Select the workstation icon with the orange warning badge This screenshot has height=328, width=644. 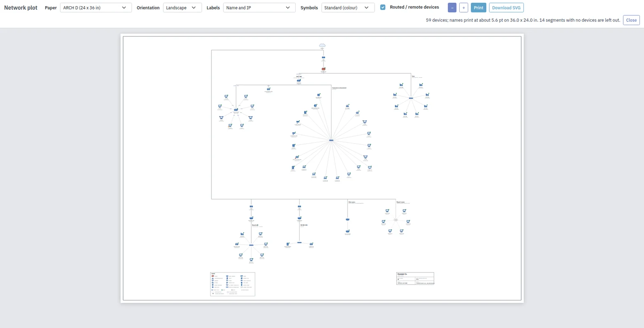click(x=230, y=125)
